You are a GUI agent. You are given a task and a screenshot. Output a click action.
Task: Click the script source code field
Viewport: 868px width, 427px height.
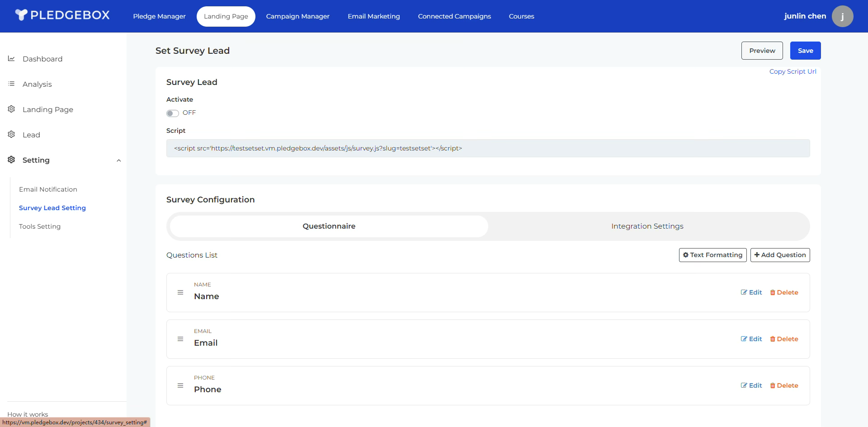coord(488,148)
